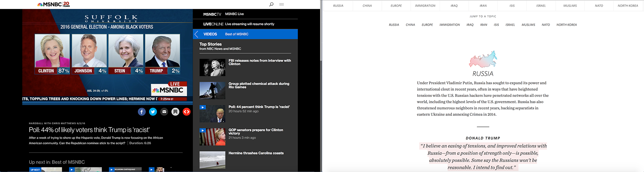This screenshot has height=172, width=644.
Task: Click 'Up next in: Best of MSNBC' text
Action: click(57, 162)
